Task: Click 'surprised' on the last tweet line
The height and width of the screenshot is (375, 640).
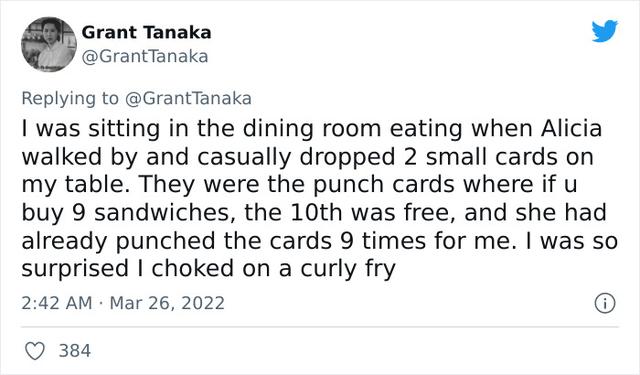Action: 75,269
